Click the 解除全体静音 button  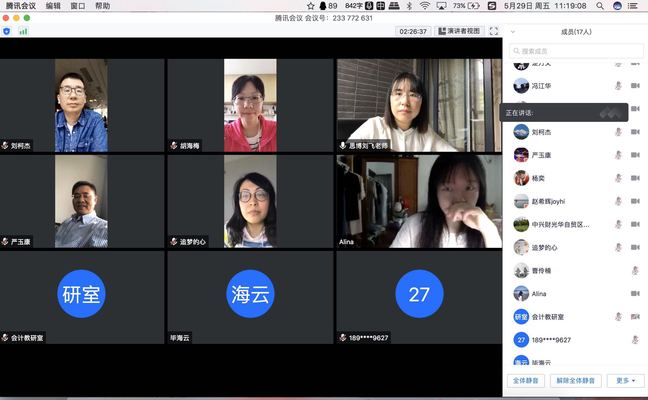[x=577, y=381]
